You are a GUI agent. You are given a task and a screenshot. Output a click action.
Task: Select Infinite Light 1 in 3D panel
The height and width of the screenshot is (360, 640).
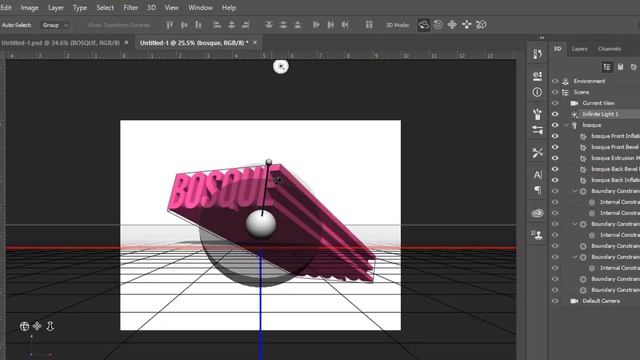pyautogui.click(x=600, y=114)
